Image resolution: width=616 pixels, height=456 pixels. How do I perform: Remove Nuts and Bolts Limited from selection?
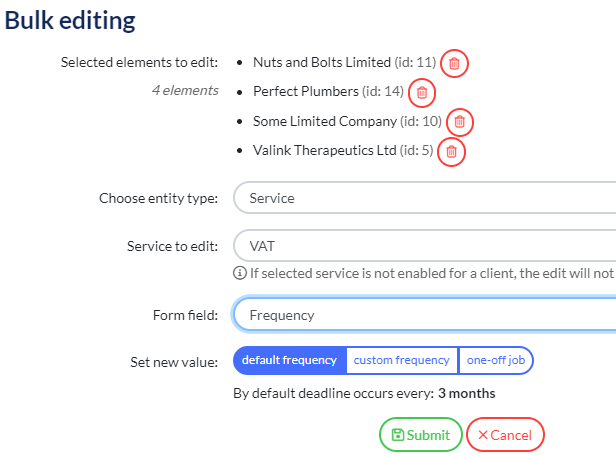tap(454, 63)
